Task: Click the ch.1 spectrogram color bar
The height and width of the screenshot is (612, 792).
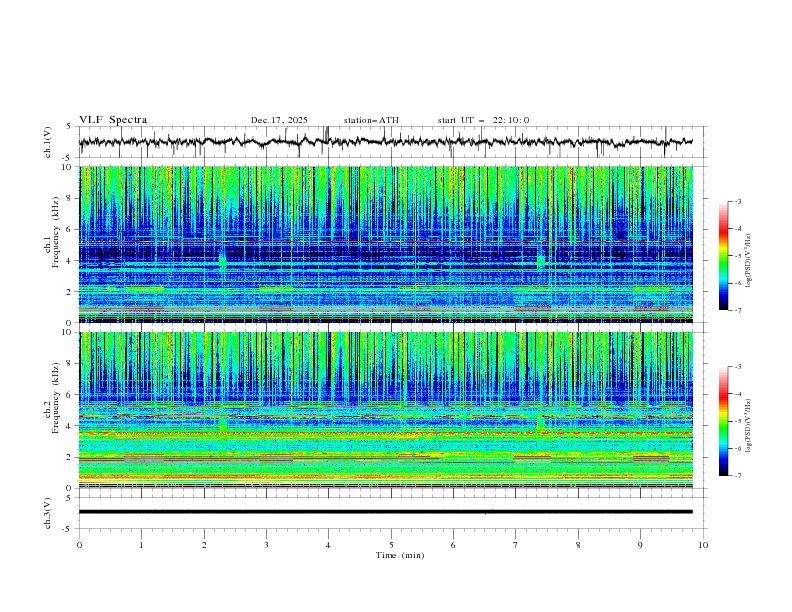Action: pos(723,256)
